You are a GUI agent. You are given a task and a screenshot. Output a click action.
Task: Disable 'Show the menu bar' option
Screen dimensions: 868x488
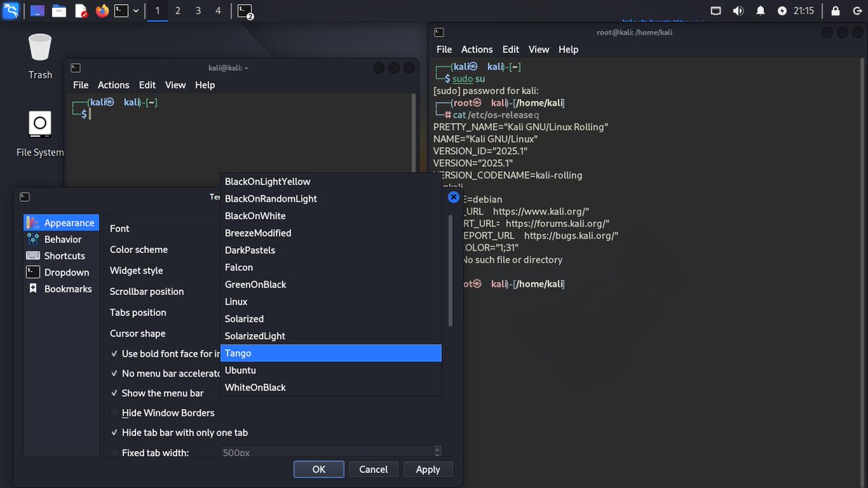114,393
